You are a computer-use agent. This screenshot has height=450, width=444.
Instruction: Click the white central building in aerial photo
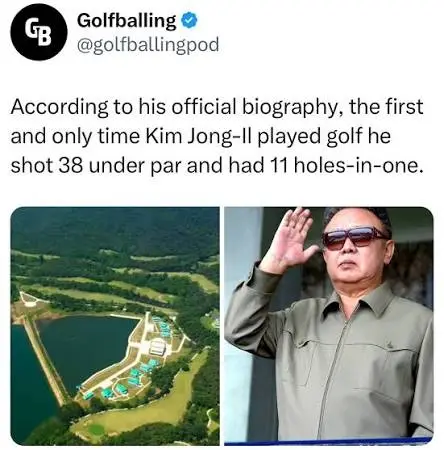click(x=157, y=347)
